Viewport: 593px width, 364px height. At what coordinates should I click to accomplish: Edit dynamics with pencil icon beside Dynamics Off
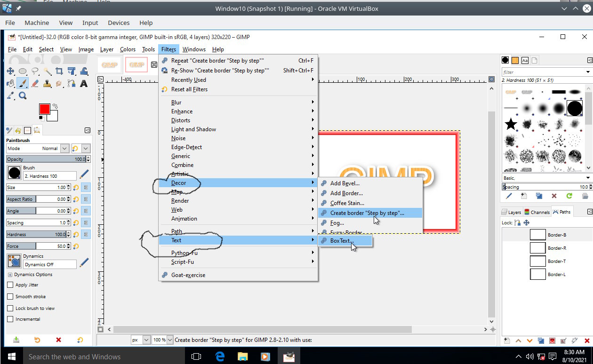coord(84,263)
